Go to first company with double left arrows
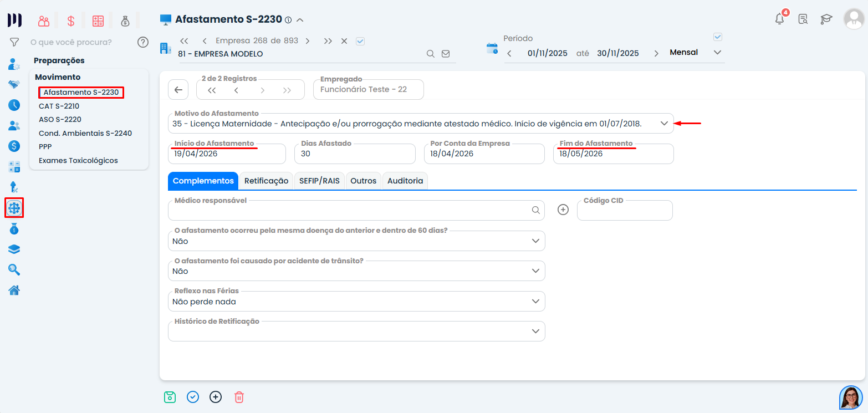Screen dimensions: 868x413 click(x=185, y=41)
